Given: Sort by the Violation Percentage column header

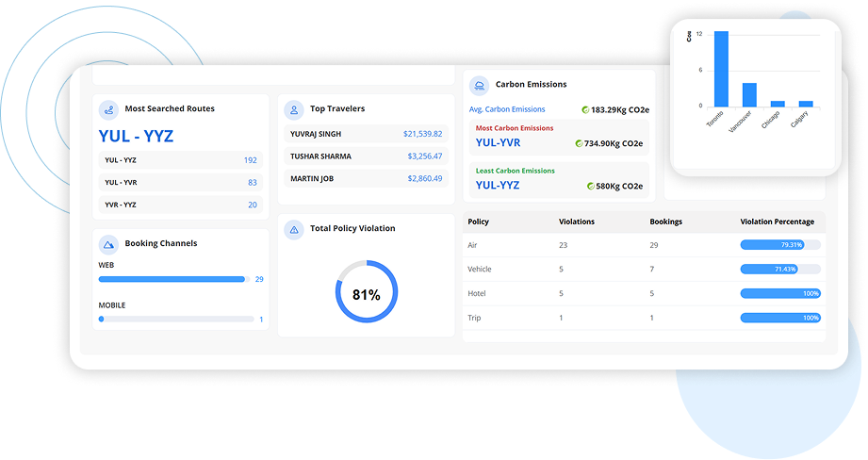Looking at the screenshot, I should [x=777, y=222].
